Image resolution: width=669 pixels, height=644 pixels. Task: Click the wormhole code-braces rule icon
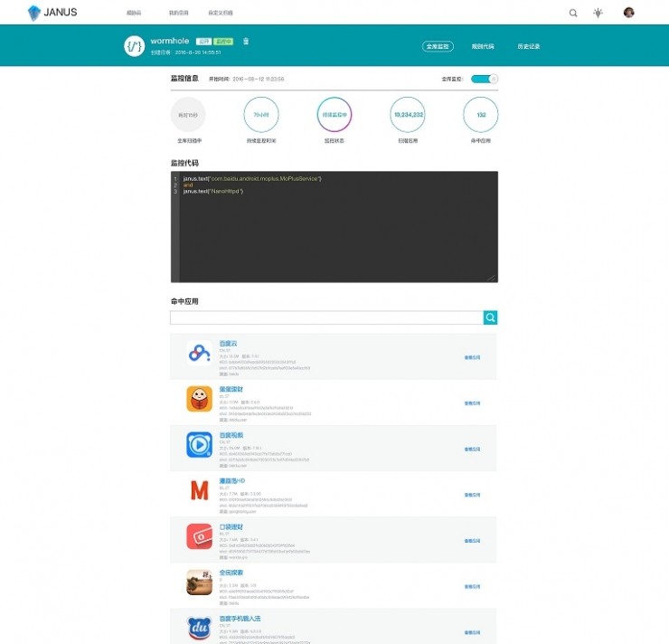pos(135,46)
